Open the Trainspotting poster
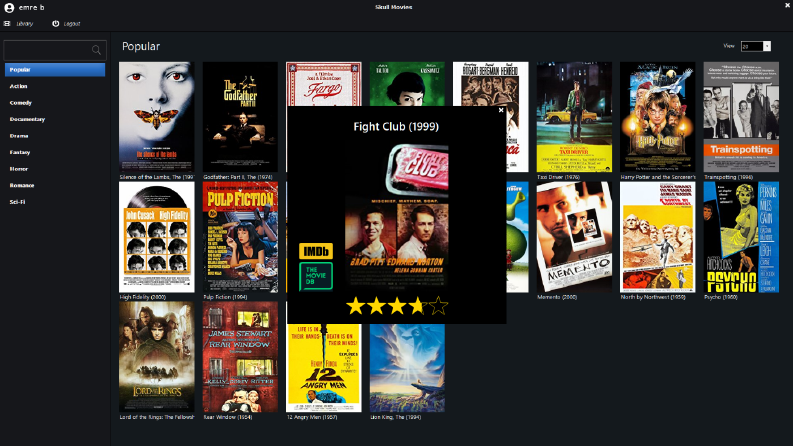The image size is (793, 446). (741, 117)
